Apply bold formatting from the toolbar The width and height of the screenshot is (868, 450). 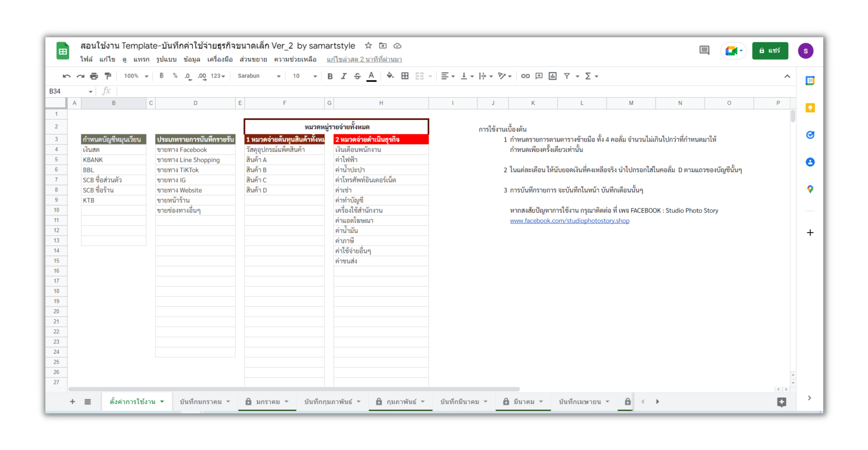pos(330,76)
